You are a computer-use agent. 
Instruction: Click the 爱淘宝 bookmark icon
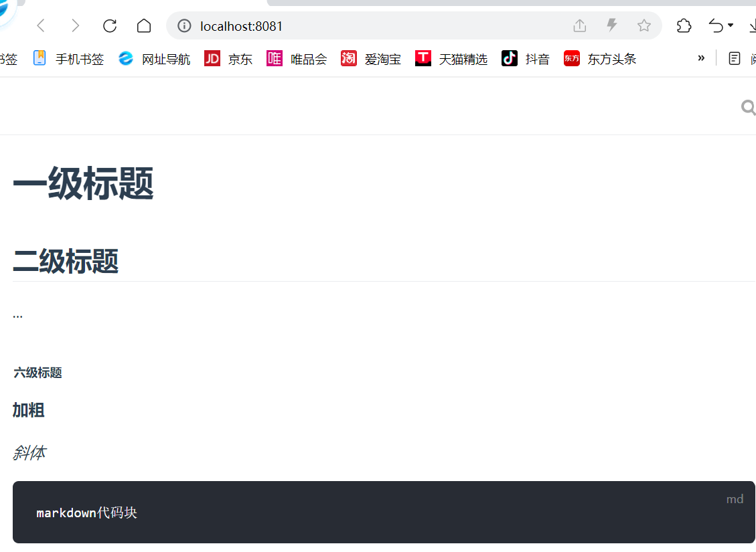(348, 58)
